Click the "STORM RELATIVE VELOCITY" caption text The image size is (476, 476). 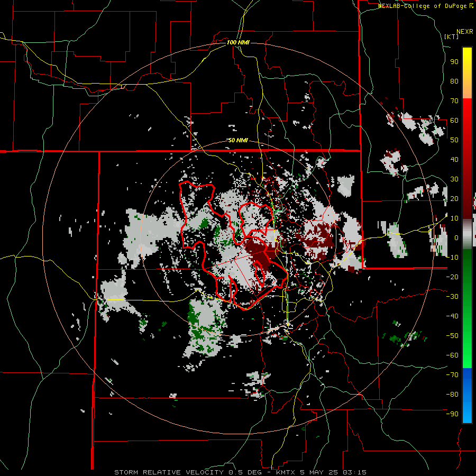(169, 472)
